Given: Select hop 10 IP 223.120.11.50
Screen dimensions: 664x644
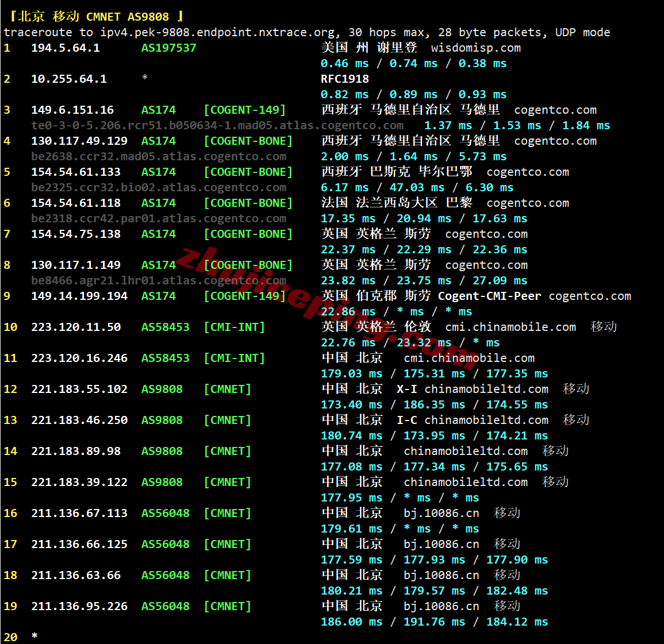Looking at the screenshot, I should click(76, 327).
